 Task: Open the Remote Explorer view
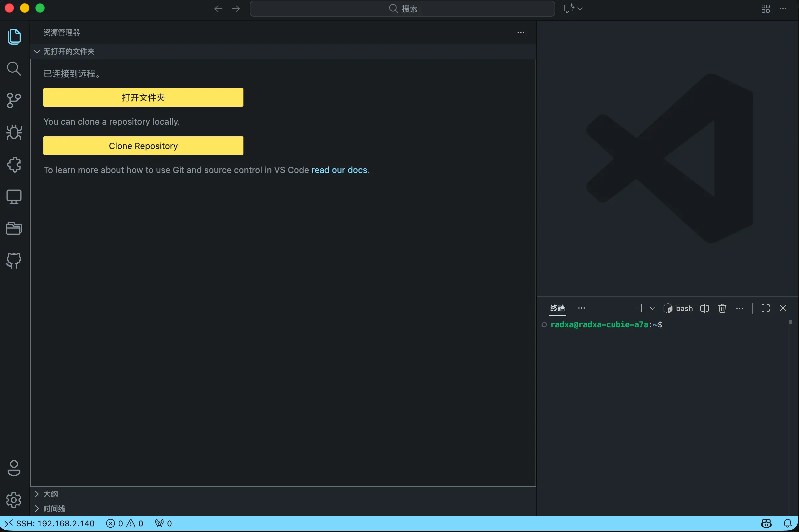click(14, 196)
